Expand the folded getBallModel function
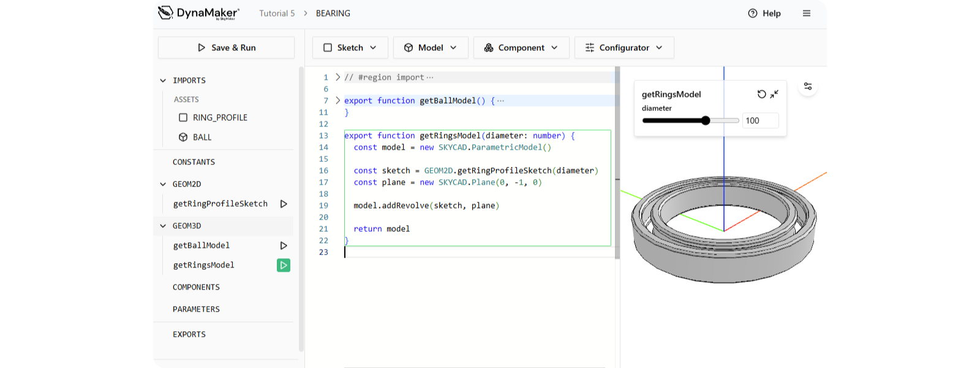This screenshot has width=980, height=368. click(x=337, y=101)
